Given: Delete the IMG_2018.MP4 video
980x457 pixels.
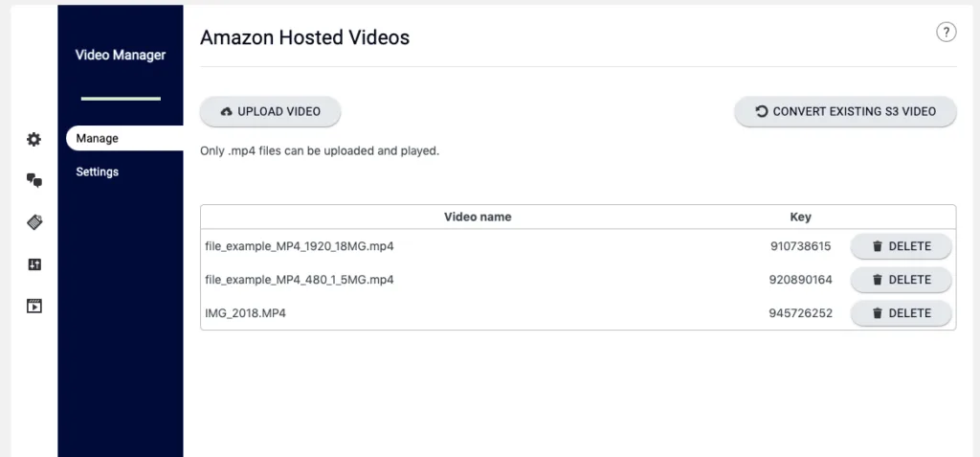Looking at the screenshot, I should [901, 313].
